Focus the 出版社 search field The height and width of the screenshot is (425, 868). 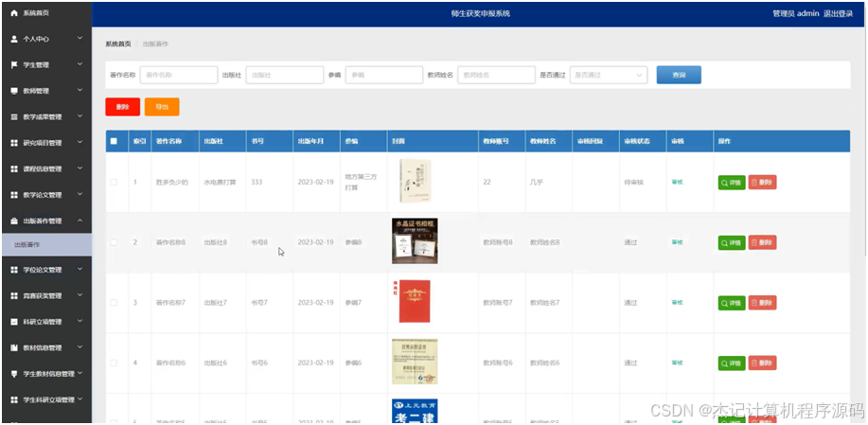click(x=285, y=75)
